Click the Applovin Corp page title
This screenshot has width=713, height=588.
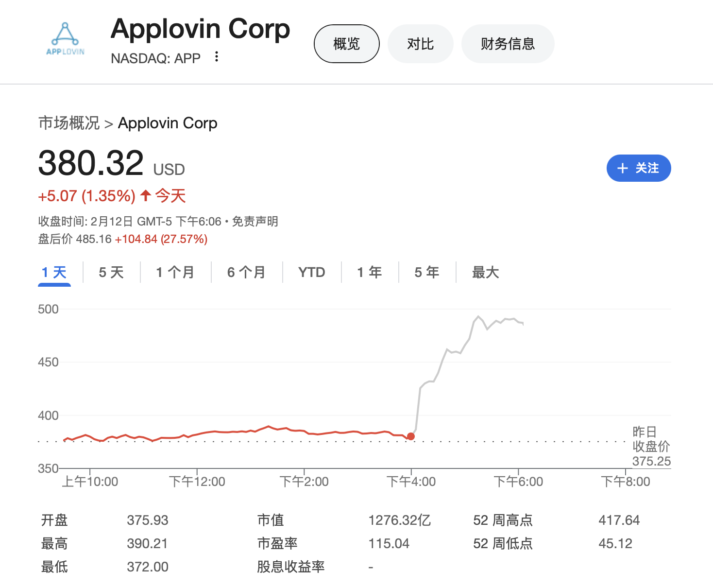tap(200, 29)
